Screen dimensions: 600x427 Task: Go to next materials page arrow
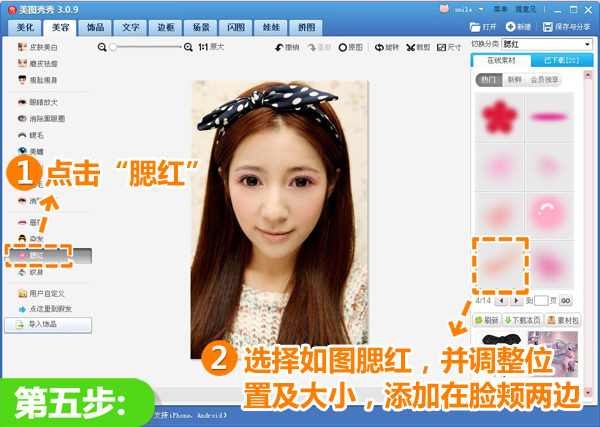(516, 301)
